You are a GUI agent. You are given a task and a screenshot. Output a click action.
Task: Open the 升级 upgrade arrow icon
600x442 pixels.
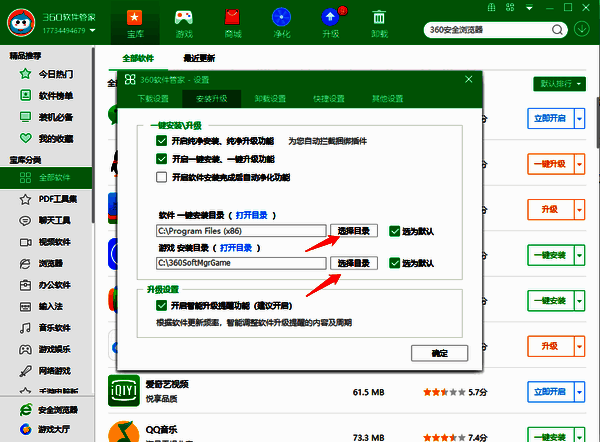pos(330,23)
